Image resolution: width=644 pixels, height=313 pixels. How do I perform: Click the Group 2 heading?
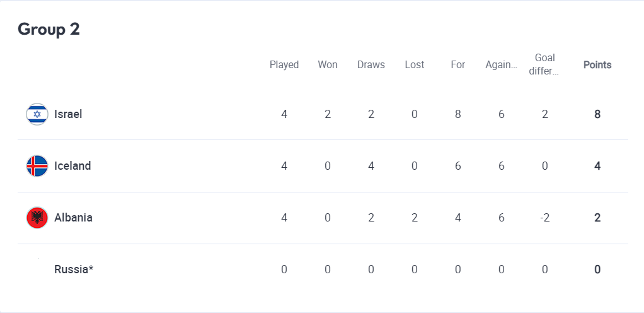(49, 29)
